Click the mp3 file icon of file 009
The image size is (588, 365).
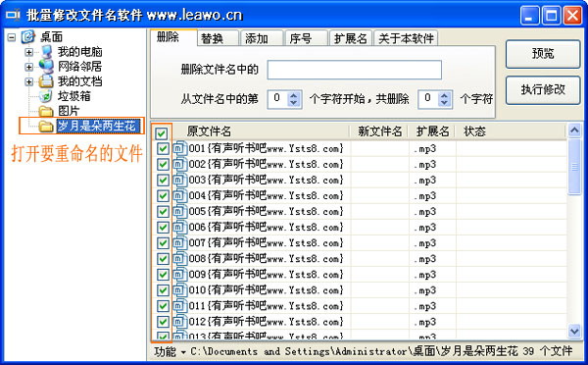(x=179, y=275)
